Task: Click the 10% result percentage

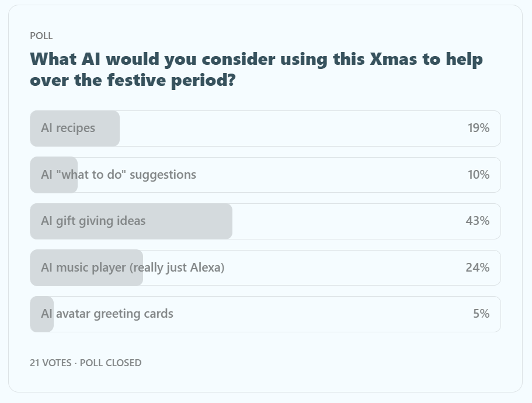Action: click(x=478, y=175)
